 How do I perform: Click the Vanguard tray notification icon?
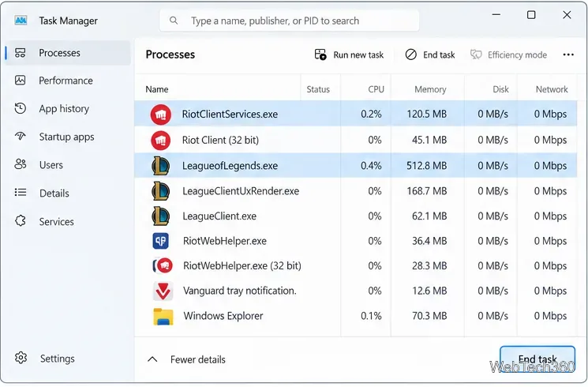point(163,291)
